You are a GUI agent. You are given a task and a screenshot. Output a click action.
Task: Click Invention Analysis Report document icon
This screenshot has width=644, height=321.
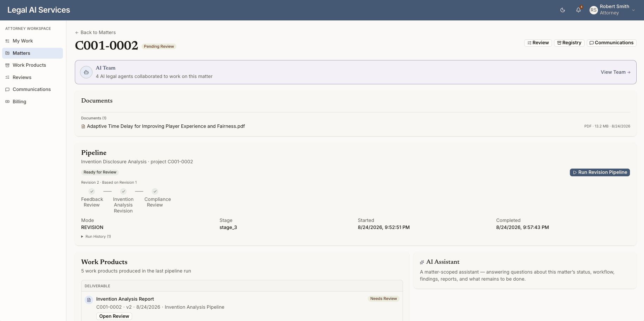point(89,300)
